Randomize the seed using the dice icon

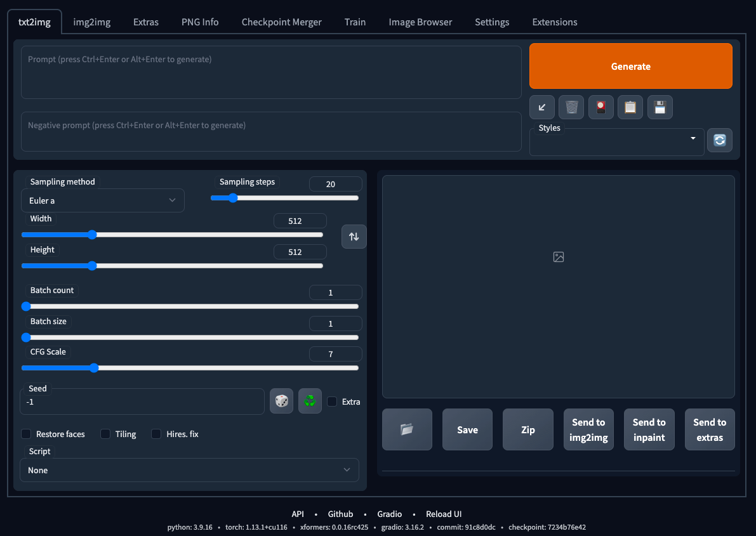coord(281,402)
